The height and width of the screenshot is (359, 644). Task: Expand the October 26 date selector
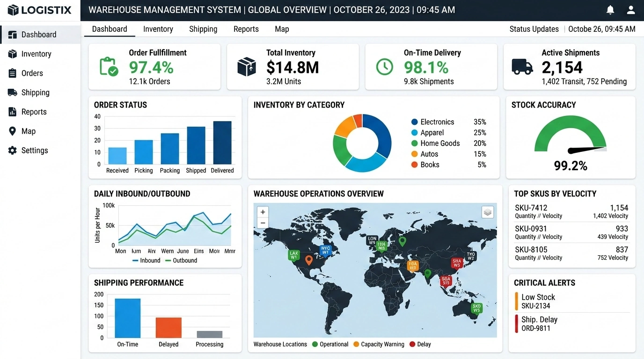coord(602,29)
